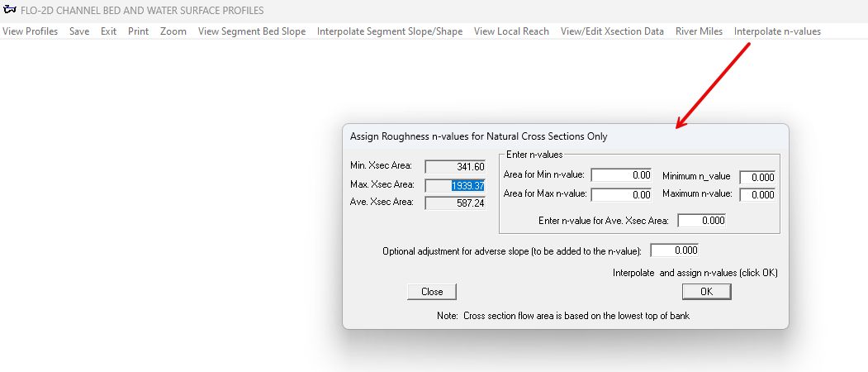Screen dimensions: 868x372
Task: Click the Save menu item
Action: pos(79,31)
